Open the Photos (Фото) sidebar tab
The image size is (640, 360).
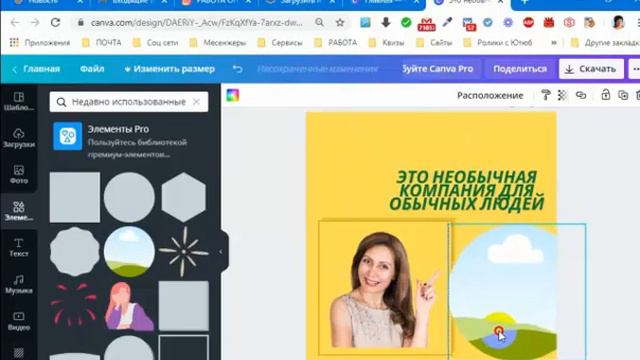click(19, 174)
